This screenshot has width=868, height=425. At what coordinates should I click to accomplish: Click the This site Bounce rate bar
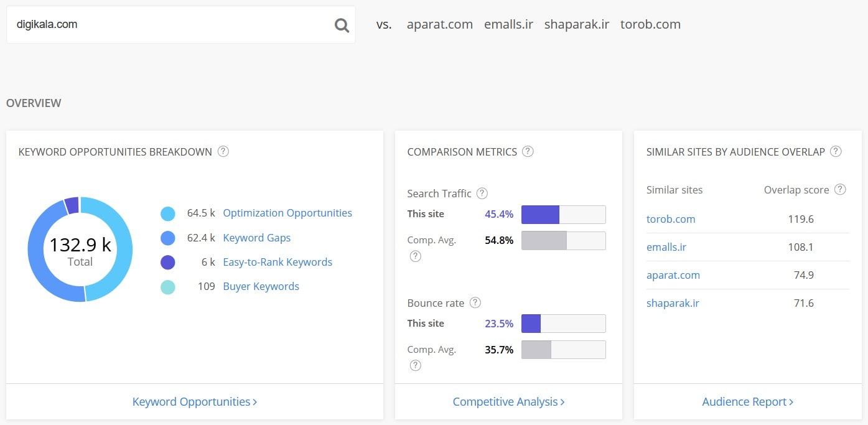[x=563, y=324]
